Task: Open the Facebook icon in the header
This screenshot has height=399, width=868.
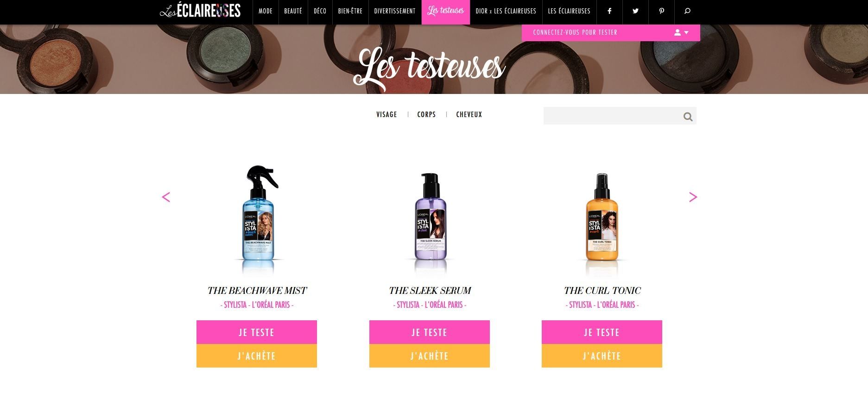Action: click(609, 11)
